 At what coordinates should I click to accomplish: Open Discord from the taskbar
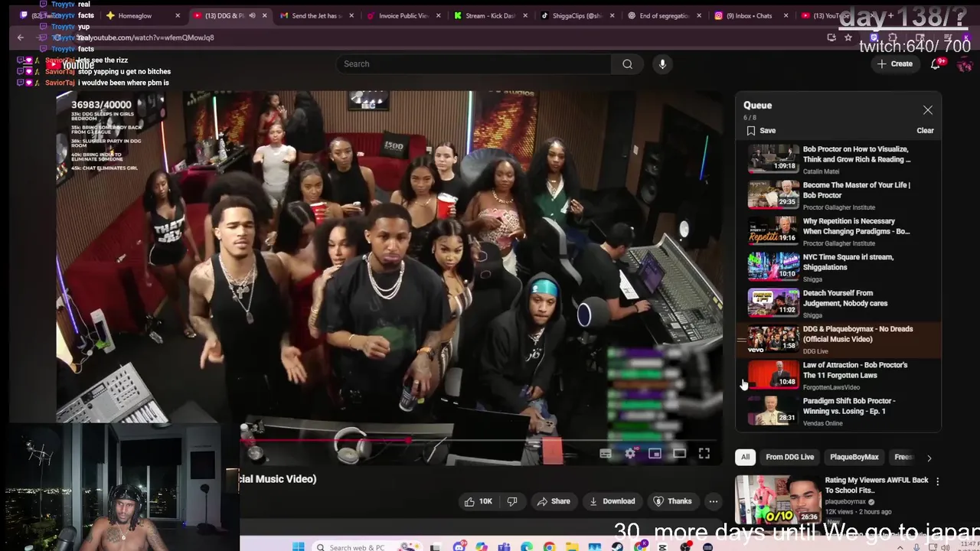(459, 546)
